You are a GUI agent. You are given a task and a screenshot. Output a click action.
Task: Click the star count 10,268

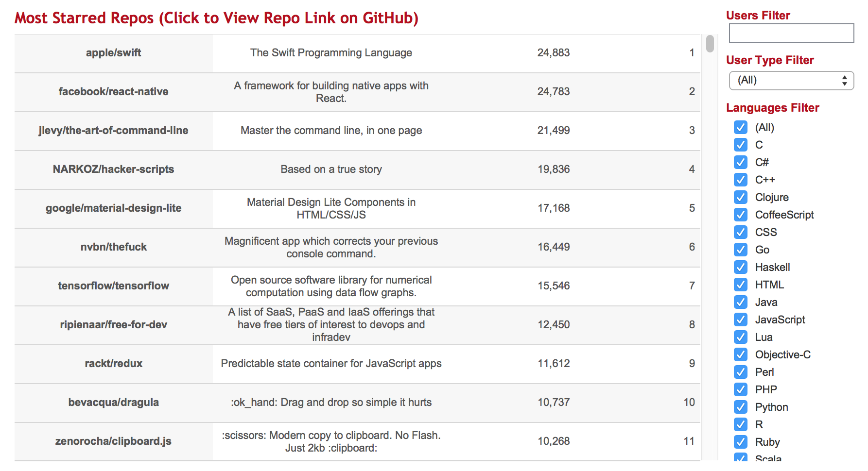[x=554, y=441]
